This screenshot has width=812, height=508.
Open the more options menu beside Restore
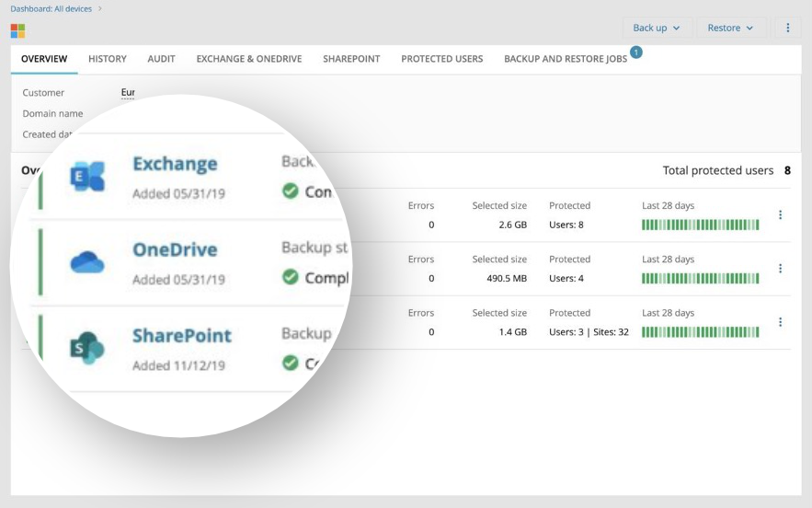point(788,28)
